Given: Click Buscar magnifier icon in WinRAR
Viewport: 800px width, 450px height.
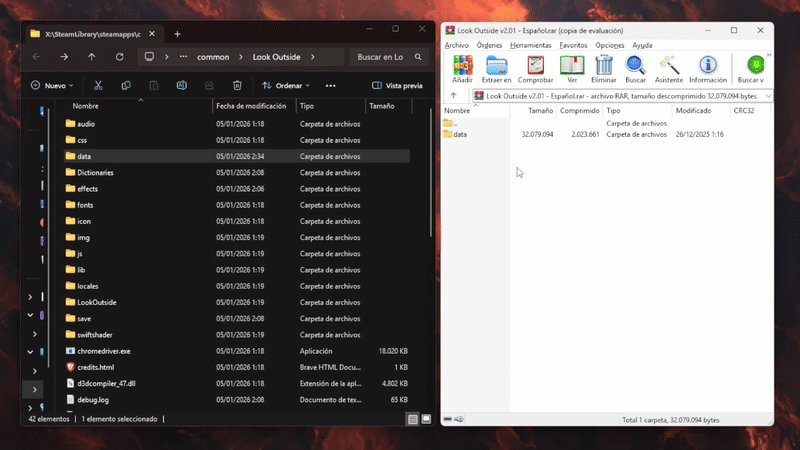Looking at the screenshot, I should (635, 69).
